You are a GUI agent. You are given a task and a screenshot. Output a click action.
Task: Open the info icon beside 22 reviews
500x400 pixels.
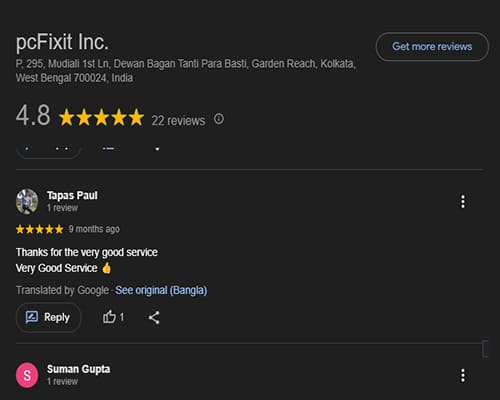(x=219, y=119)
